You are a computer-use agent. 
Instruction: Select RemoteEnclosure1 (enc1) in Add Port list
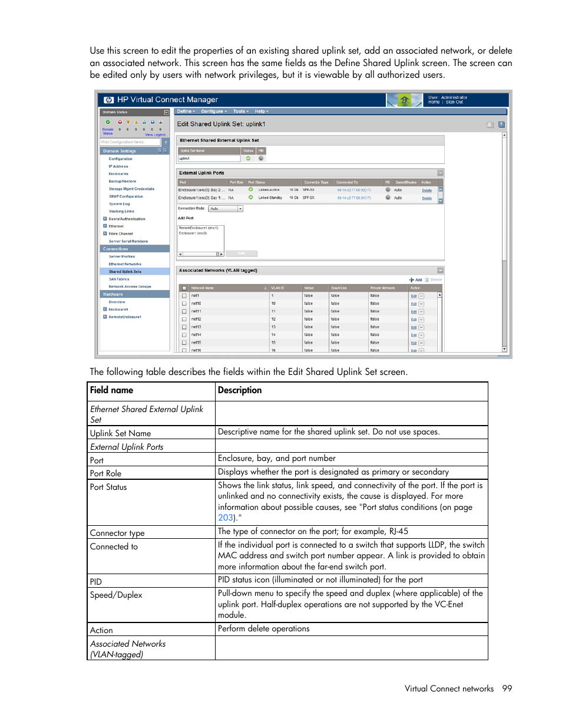pos(199,228)
